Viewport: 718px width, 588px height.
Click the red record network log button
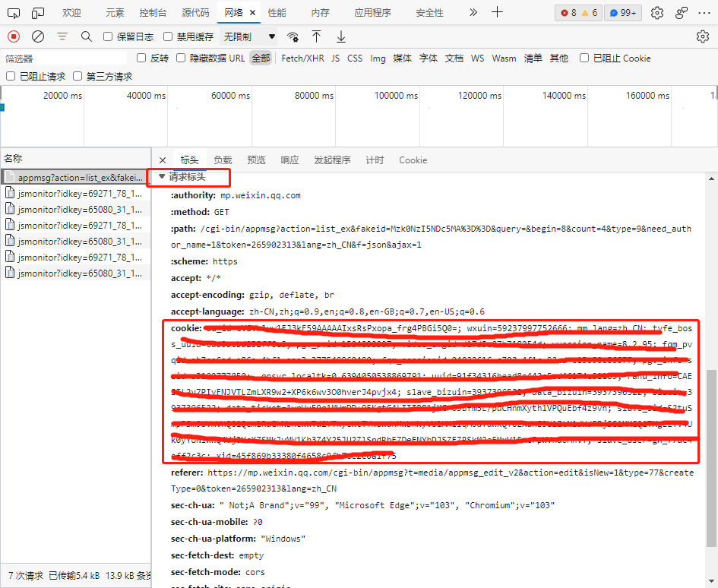point(14,36)
